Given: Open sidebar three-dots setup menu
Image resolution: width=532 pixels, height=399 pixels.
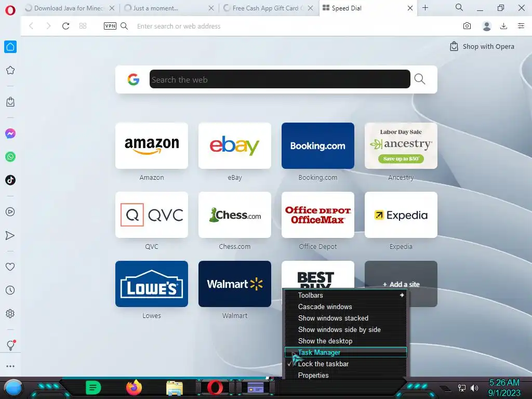Looking at the screenshot, I should [10, 366].
